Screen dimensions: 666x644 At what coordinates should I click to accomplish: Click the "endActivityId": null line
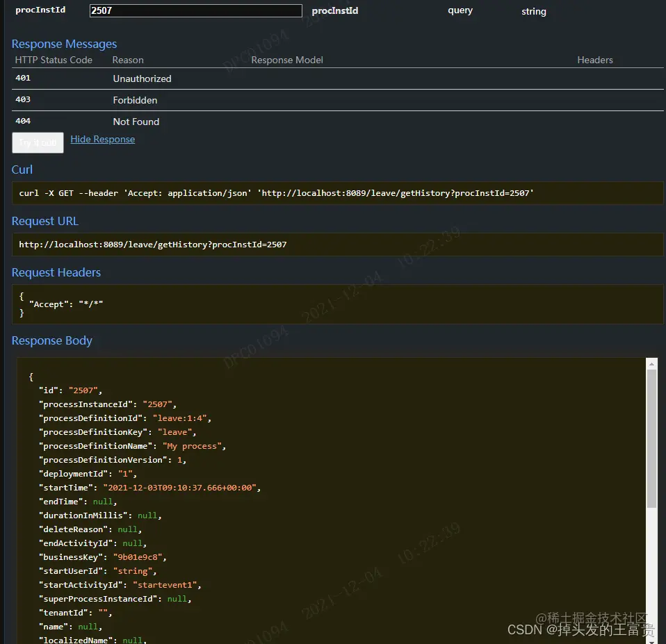92,543
